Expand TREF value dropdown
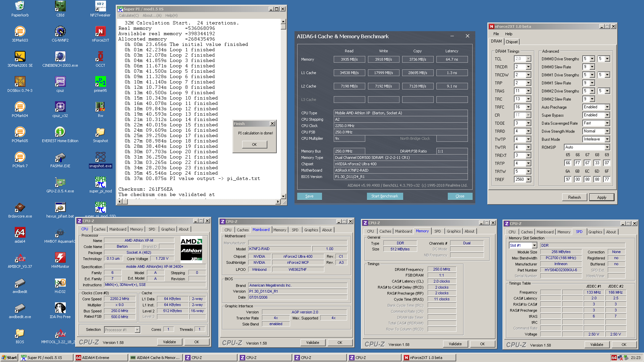The width and height of the screenshot is (644, 362). [x=528, y=180]
